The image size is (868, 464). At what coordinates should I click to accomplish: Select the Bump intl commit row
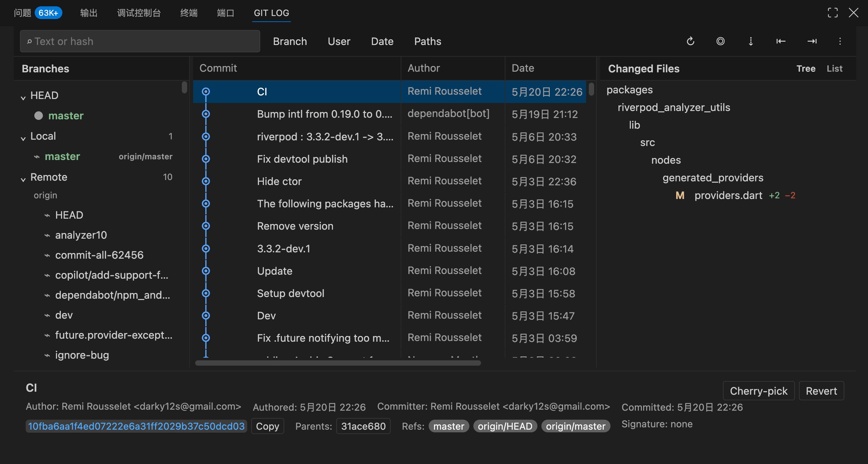(389, 114)
